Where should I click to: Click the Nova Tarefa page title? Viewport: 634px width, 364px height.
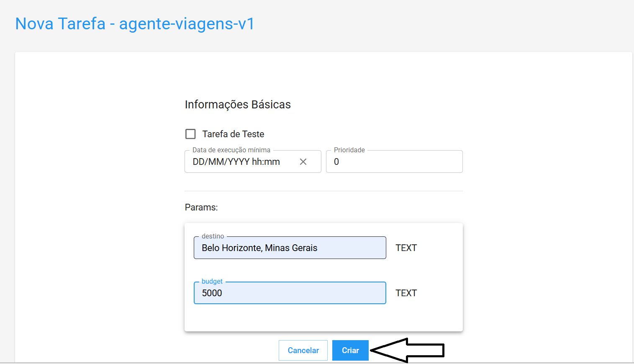[135, 24]
